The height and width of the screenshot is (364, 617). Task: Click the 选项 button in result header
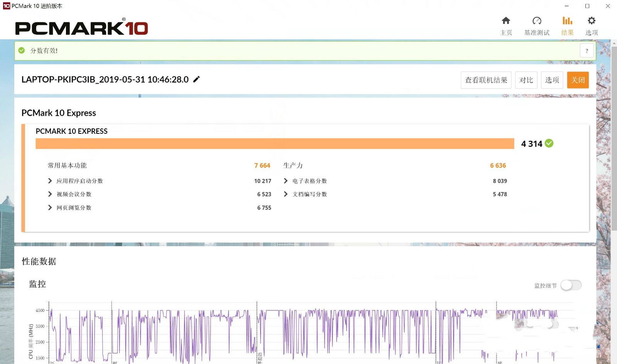click(552, 80)
